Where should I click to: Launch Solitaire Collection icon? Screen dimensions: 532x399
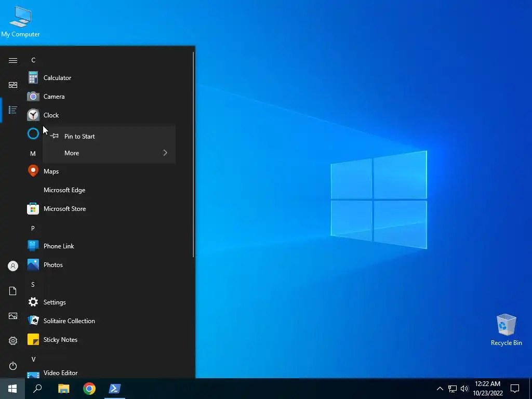33,321
